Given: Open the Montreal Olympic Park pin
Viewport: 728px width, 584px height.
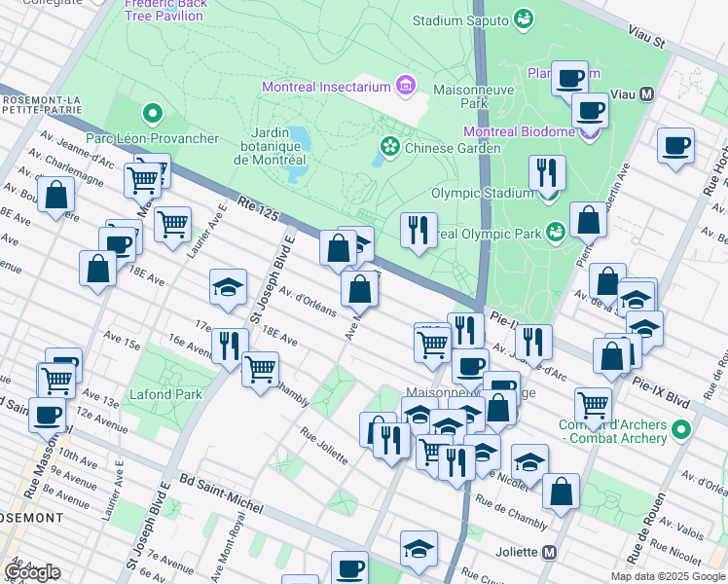Looking at the screenshot, I should [556, 233].
